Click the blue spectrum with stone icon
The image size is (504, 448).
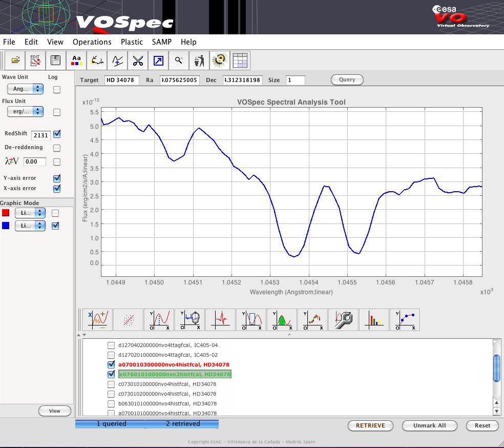190,320
